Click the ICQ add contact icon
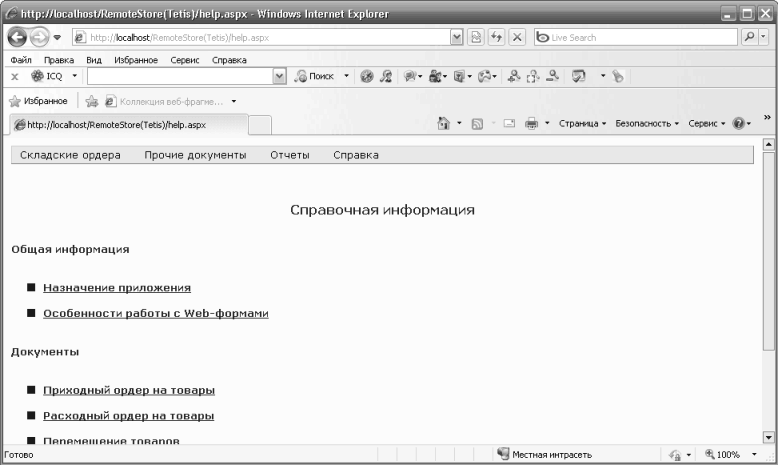 tap(514, 76)
